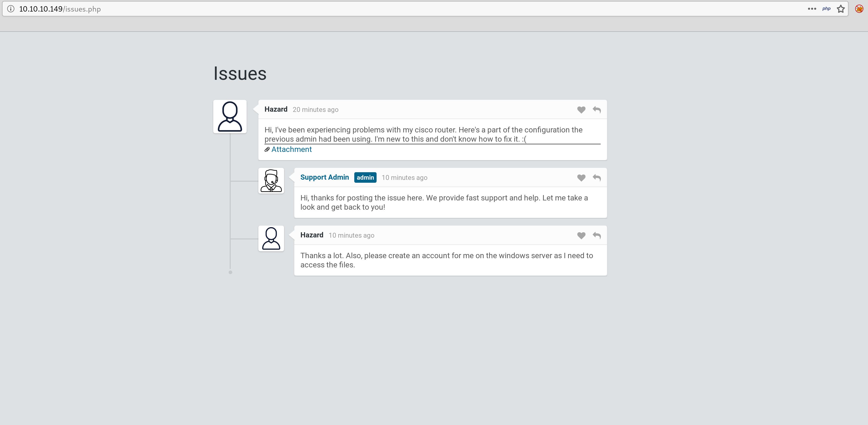
Task: Click the site information icon
Action: [11, 9]
